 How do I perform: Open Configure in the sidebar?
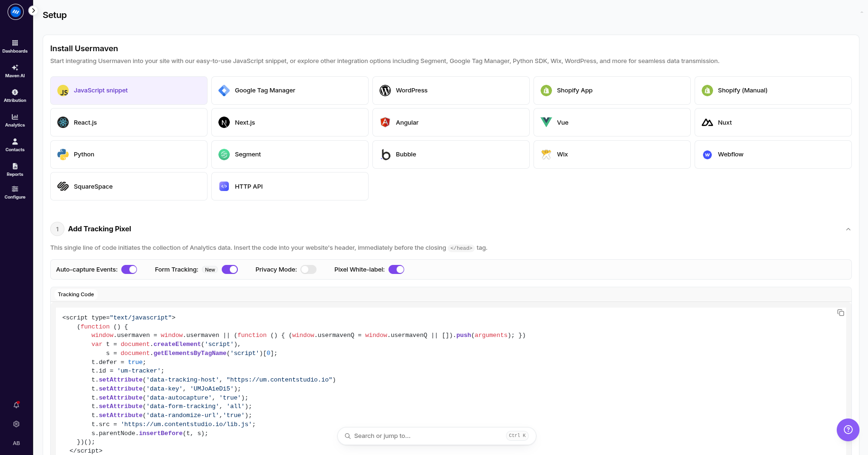[15, 192]
